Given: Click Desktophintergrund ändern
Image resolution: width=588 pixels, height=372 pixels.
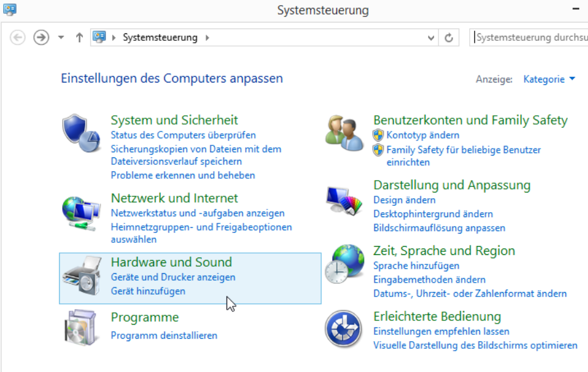Looking at the screenshot, I should (x=433, y=214).
